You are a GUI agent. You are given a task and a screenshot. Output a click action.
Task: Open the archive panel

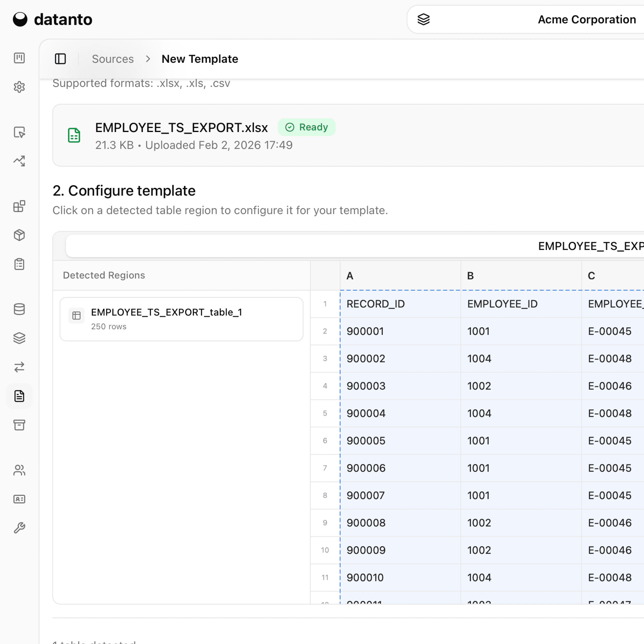19,425
